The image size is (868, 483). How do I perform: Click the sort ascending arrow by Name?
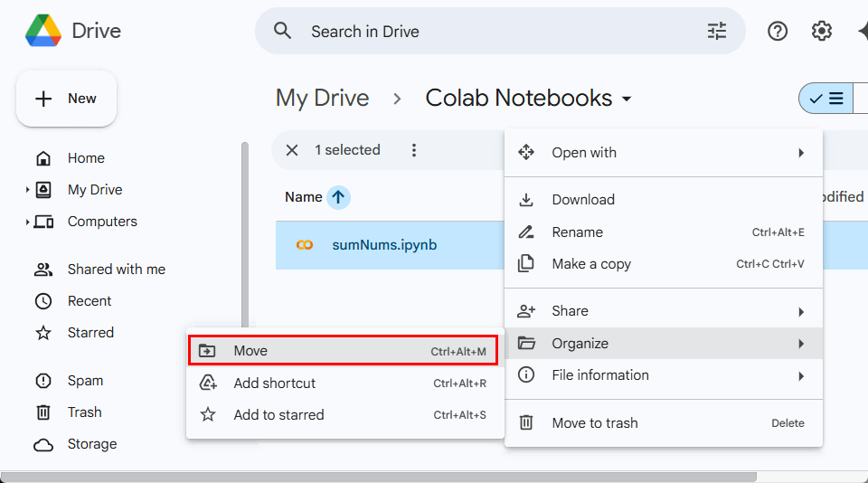[338, 197]
